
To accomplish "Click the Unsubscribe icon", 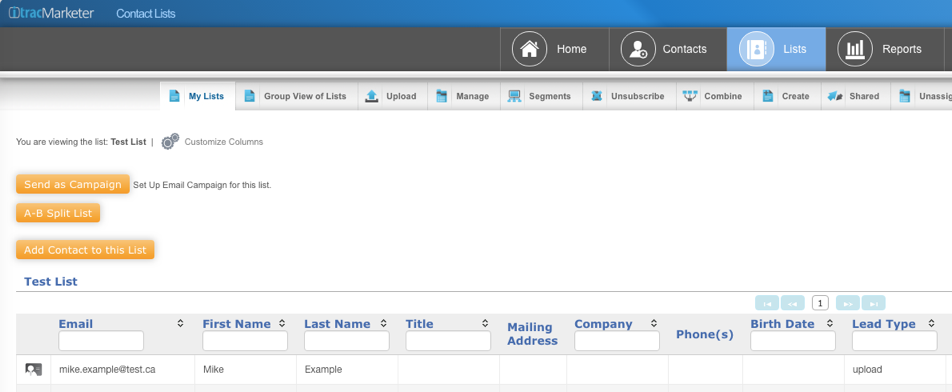I will pyautogui.click(x=596, y=96).
